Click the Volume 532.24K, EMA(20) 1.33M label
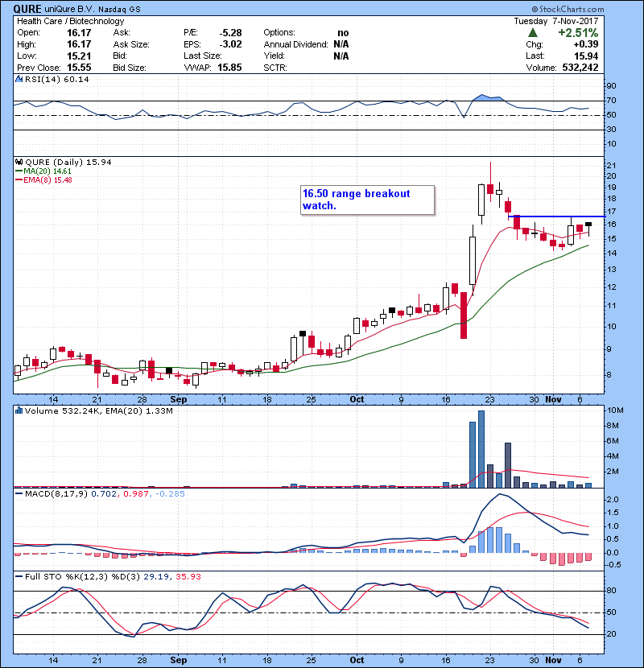This screenshot has height=668, width=644. (x=99, y=411)
